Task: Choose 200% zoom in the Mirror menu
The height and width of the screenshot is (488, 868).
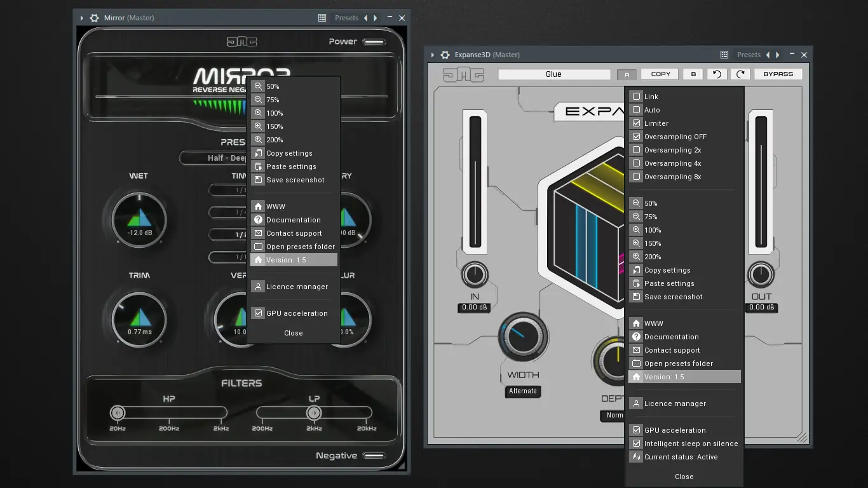Action: coord(294,140)
